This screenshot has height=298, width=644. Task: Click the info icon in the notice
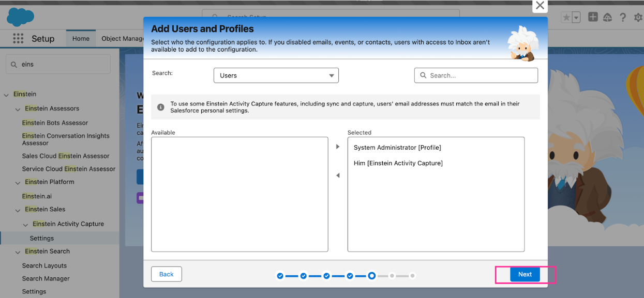[161, 107]
